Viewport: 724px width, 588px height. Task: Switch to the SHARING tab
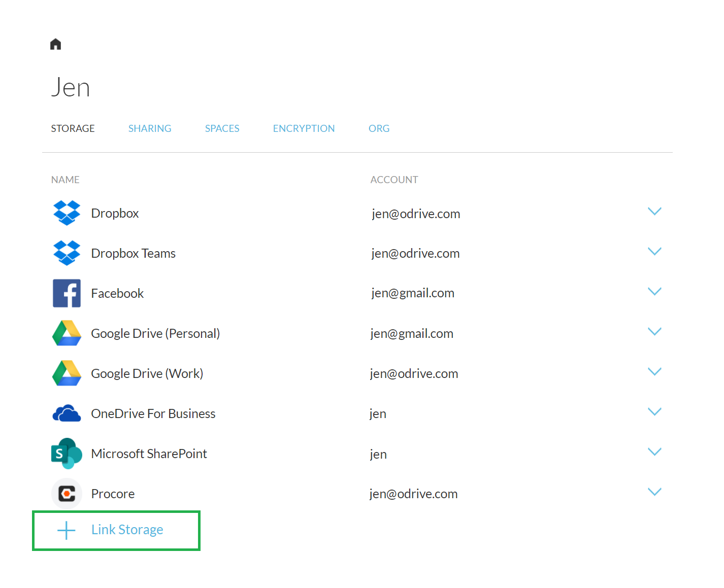150,128
